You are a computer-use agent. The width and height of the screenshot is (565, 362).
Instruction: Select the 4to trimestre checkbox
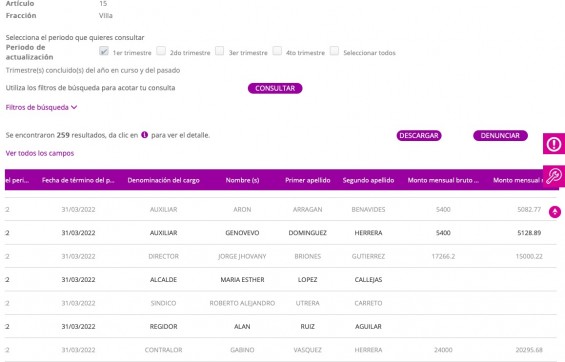277,51
